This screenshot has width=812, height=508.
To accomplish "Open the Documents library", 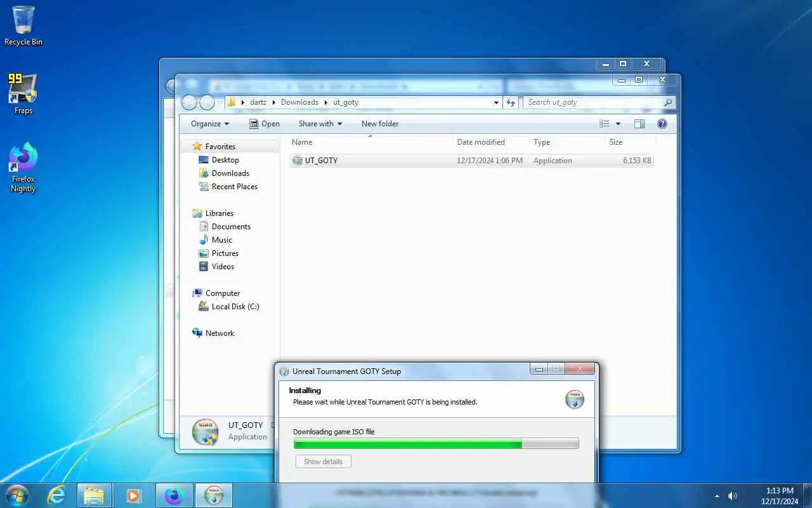I will tap(231, 227).
